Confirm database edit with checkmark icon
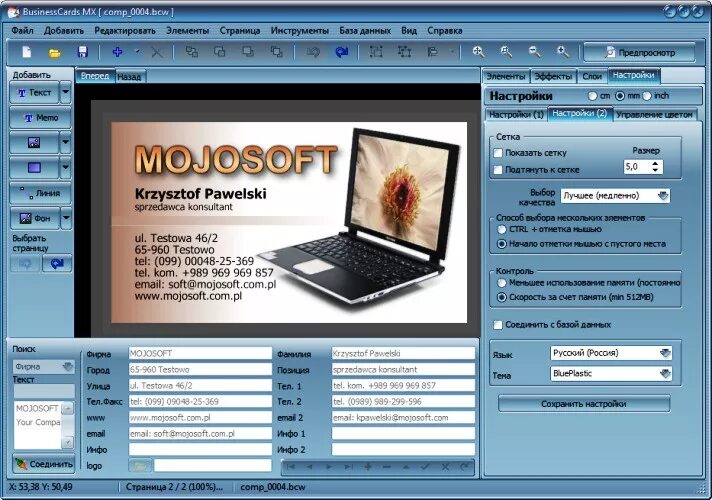This screenshot has height=500, width=712. tap(425, 467)
